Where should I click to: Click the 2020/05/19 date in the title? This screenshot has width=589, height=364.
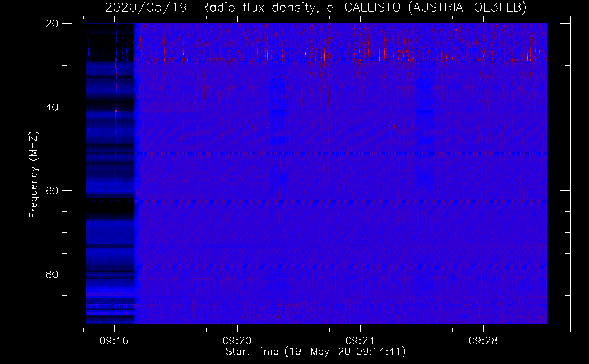click(146, 7)
